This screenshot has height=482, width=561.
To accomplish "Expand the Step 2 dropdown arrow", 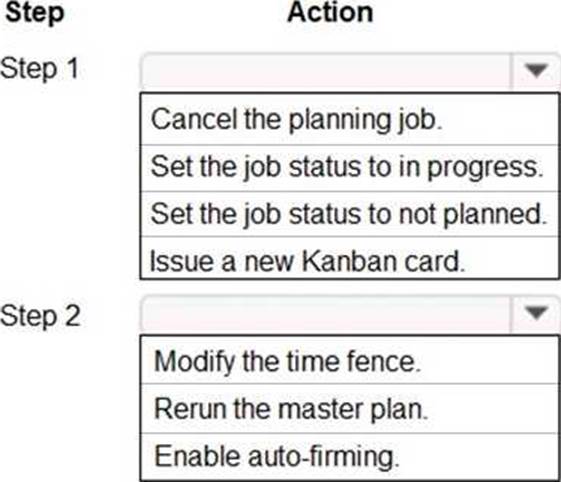I will 536,313.
